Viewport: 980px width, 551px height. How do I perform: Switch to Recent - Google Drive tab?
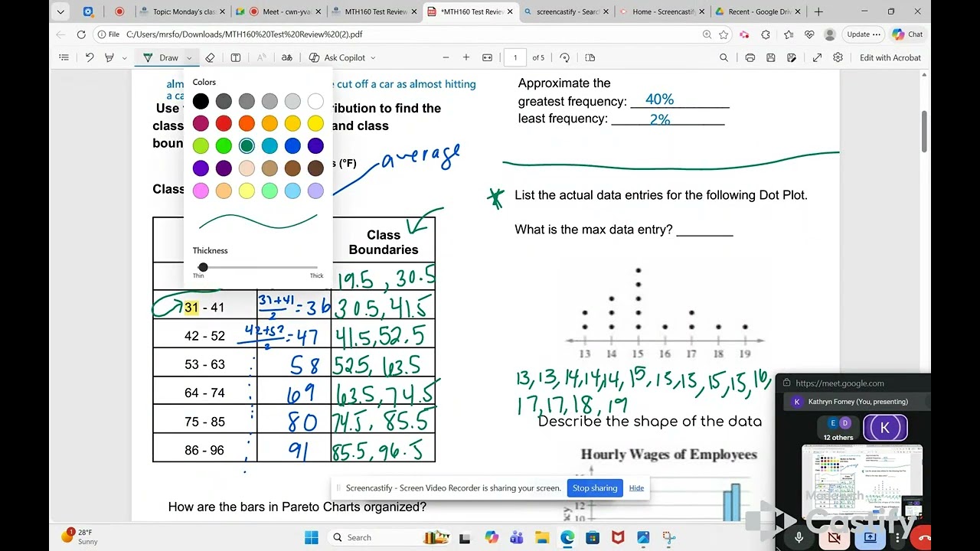click(x=759, y=11)
